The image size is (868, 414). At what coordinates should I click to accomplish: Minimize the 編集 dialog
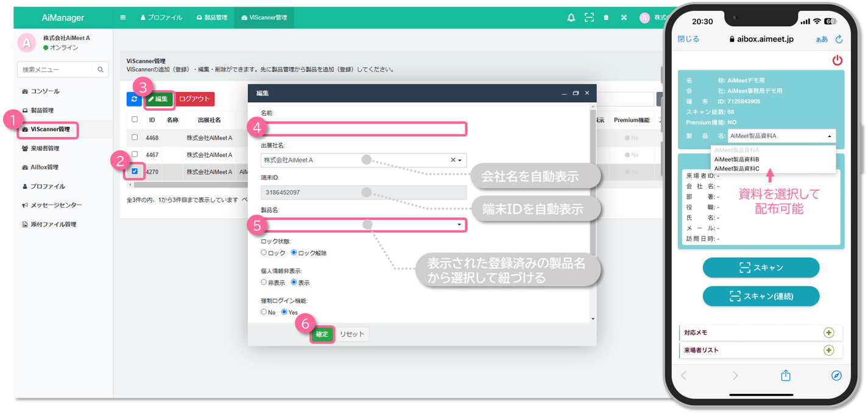point(564,93)
